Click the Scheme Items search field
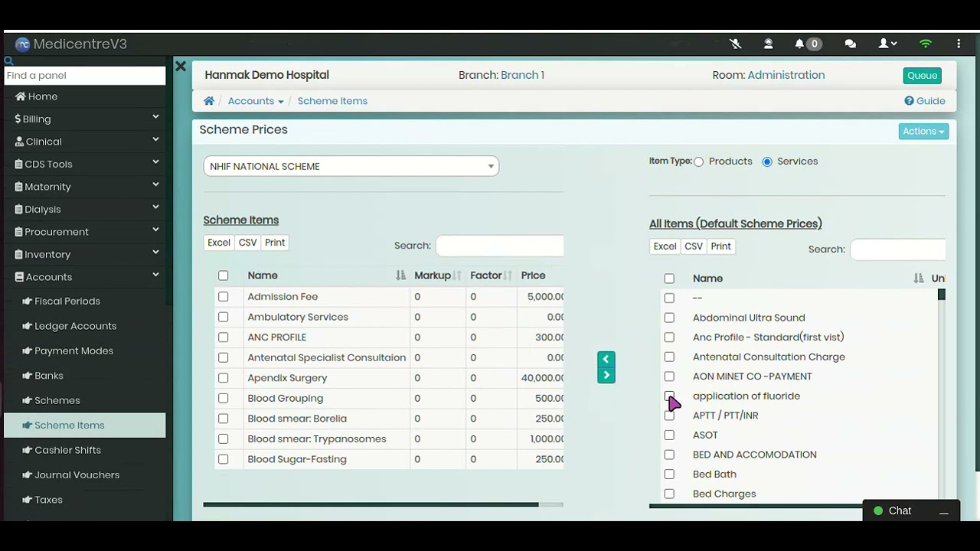The width and height of the screenshot is (980, 551). [499, 246]
